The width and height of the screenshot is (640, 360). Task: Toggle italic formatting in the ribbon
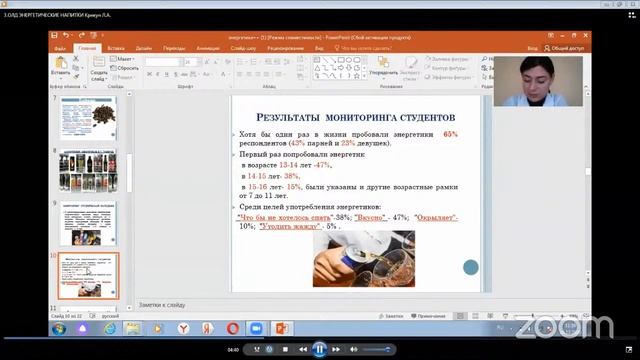pos(158,74)
